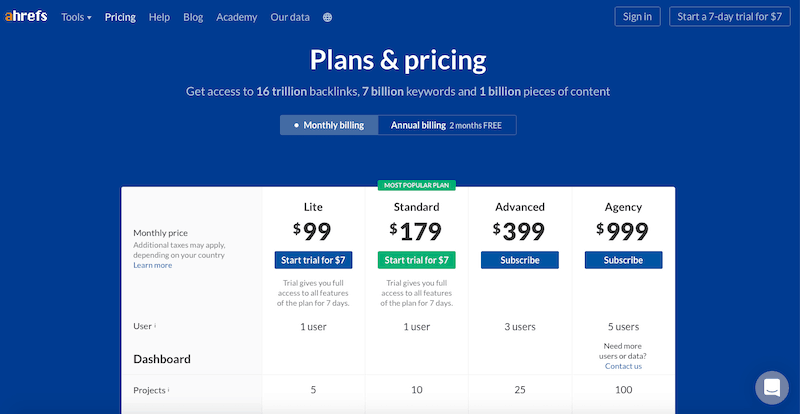Go to the Help page
This screenshot has height=414, width=800.
tap(159, 17)
